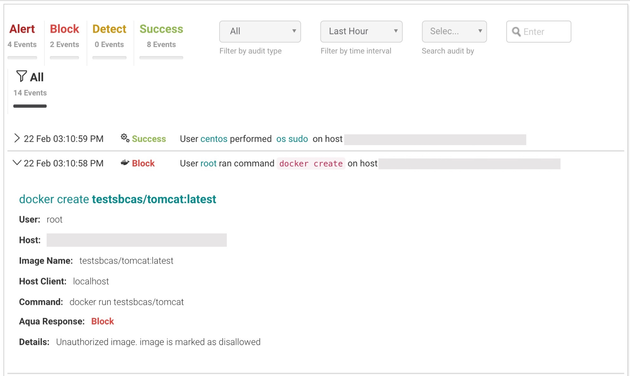Switch to the Alert events tab

[22, 36]
